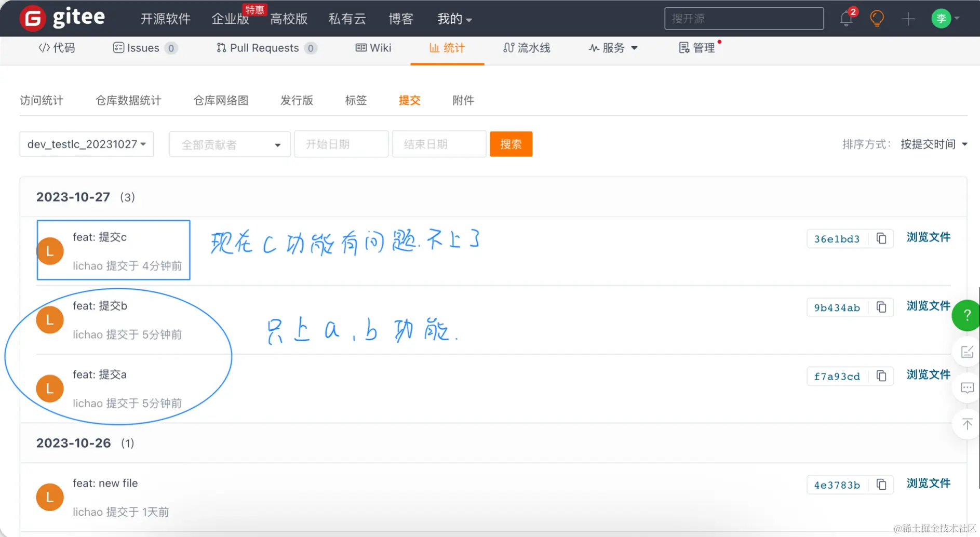Screen dimensions: 980x537
Task: Open commit message feat: 提交b
Action: [100, 306]
